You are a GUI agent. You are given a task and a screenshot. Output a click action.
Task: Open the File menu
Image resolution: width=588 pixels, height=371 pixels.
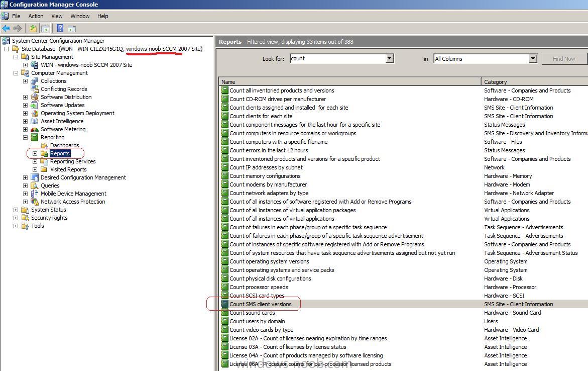[16, 16]
